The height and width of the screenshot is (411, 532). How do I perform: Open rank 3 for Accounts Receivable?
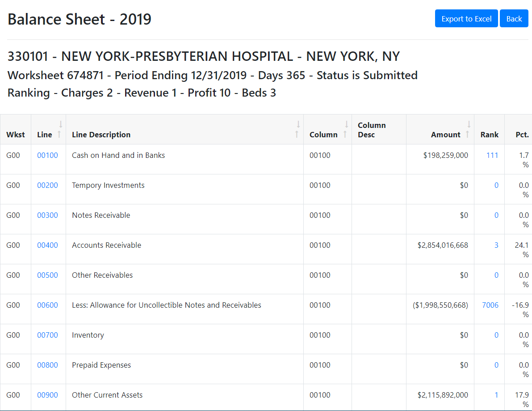click(496, 245)
